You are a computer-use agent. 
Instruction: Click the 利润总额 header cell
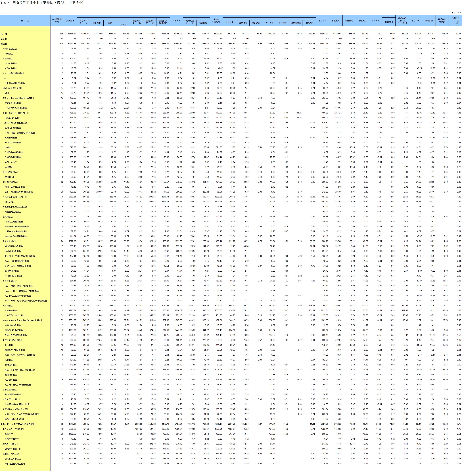point(429,21)
